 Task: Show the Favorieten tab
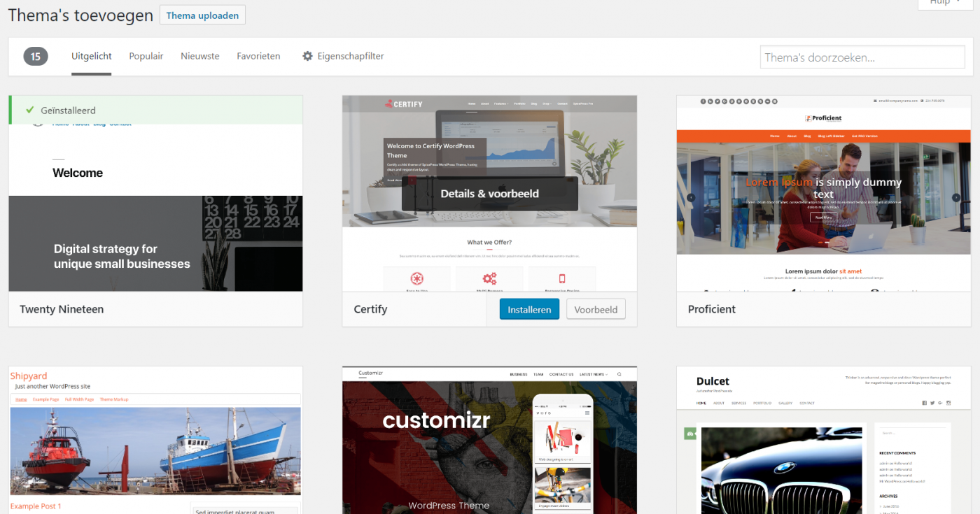point(258,56)
